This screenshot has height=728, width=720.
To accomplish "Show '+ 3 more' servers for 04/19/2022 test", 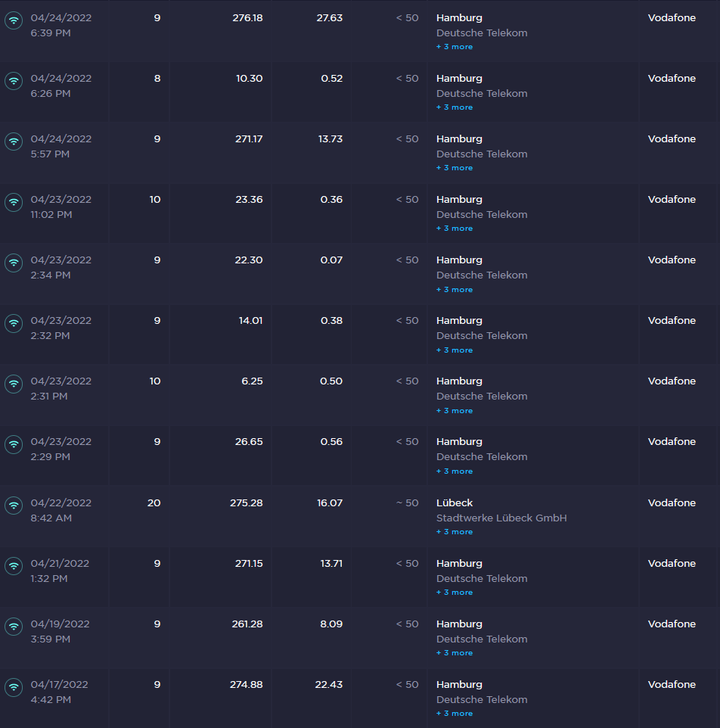I will [455, 653].
